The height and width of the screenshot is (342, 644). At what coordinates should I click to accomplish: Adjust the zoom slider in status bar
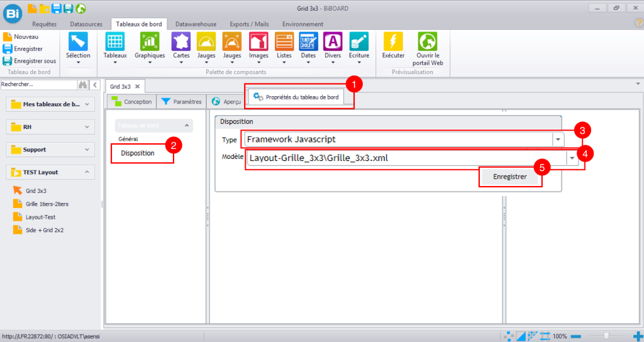[606, 336]
